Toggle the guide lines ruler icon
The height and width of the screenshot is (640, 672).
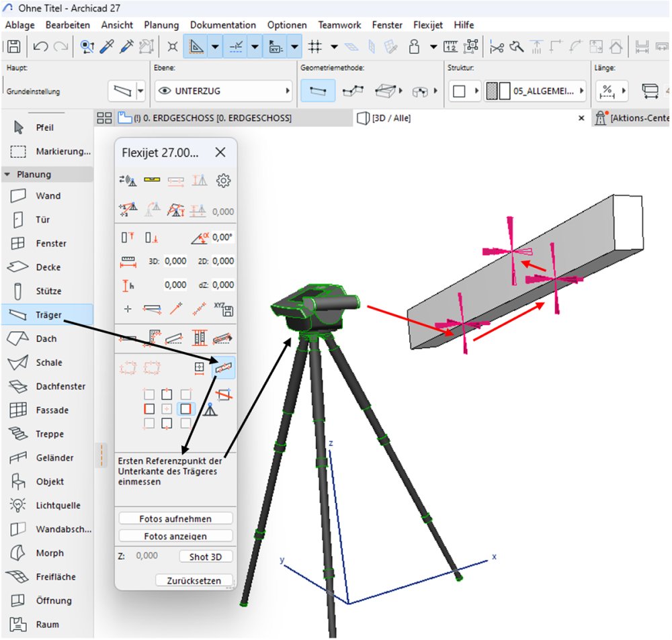coord(196,46)
